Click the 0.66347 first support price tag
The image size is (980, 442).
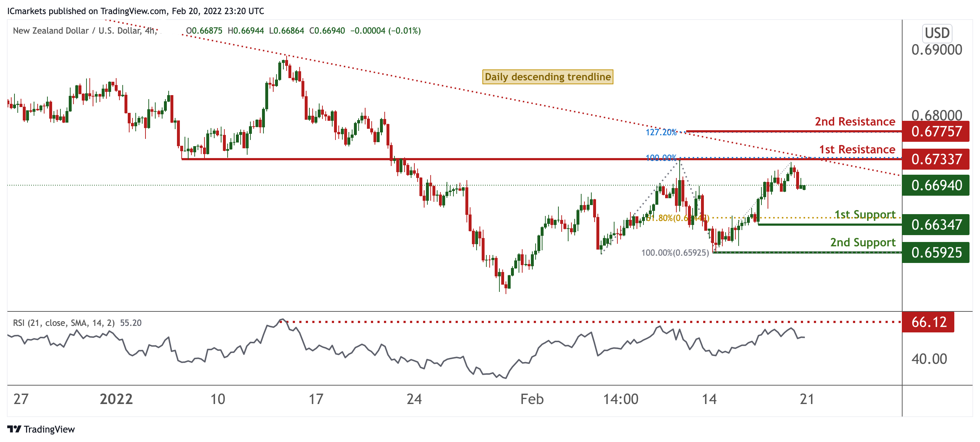[936, 224]
